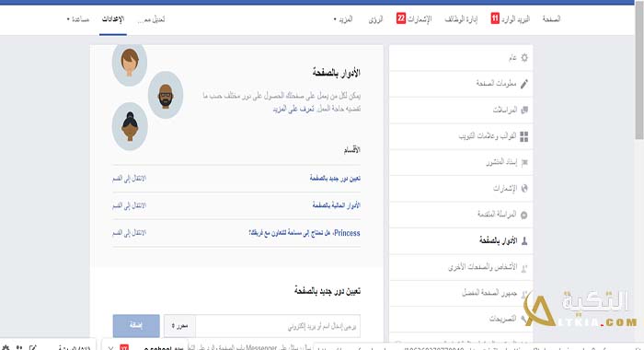The image size is (644, 350).
Task: Click the name or email input field
Action: click(278, 326)
